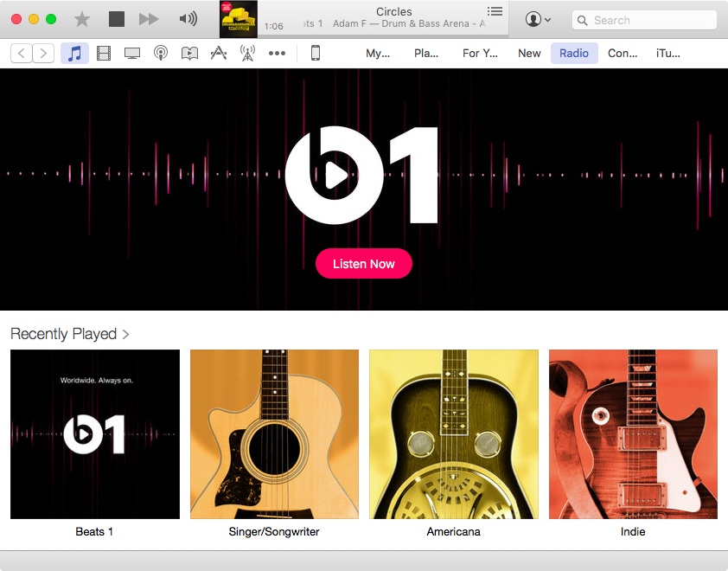728x571 pixels.
Task: Click the Circles album artwork thumbnail
Action: [238, 19]
